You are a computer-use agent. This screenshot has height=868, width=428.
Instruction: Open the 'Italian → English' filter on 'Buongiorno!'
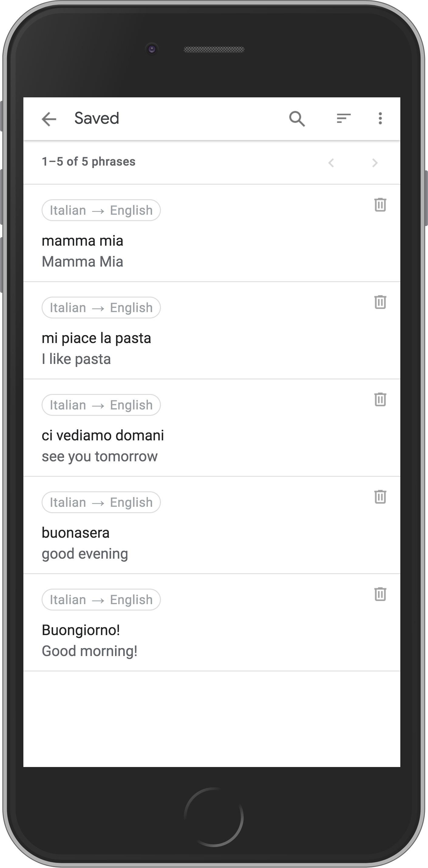click(101, 600)
